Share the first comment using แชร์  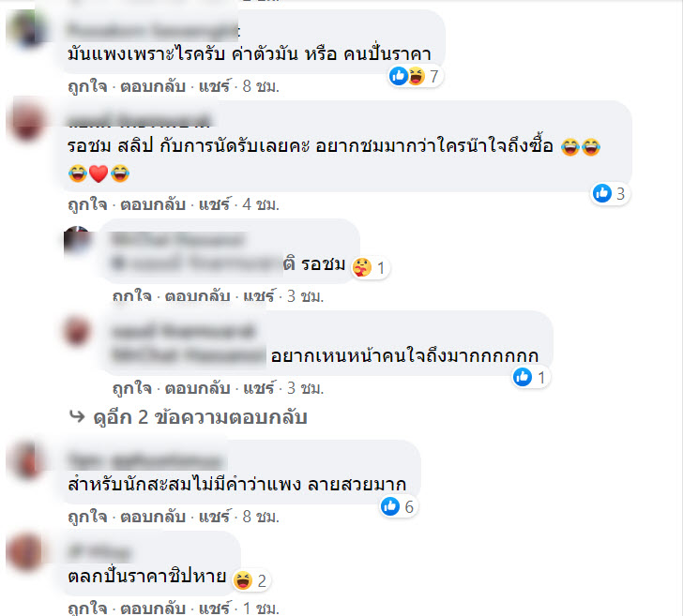[x=214, y=86]
